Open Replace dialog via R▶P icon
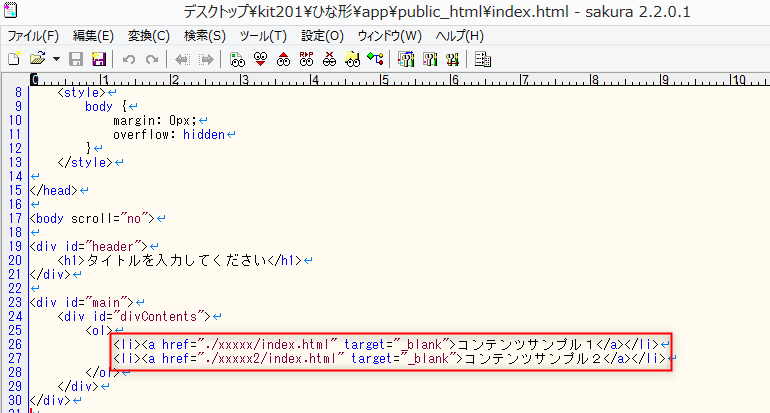Image resolution: width=770 pixels, height=413 pixels. pyautogui.click(x=306, y=59)
